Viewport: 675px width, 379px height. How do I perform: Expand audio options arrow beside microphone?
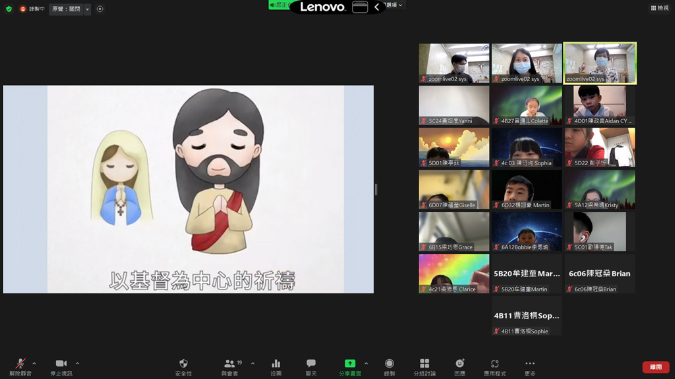34,363
